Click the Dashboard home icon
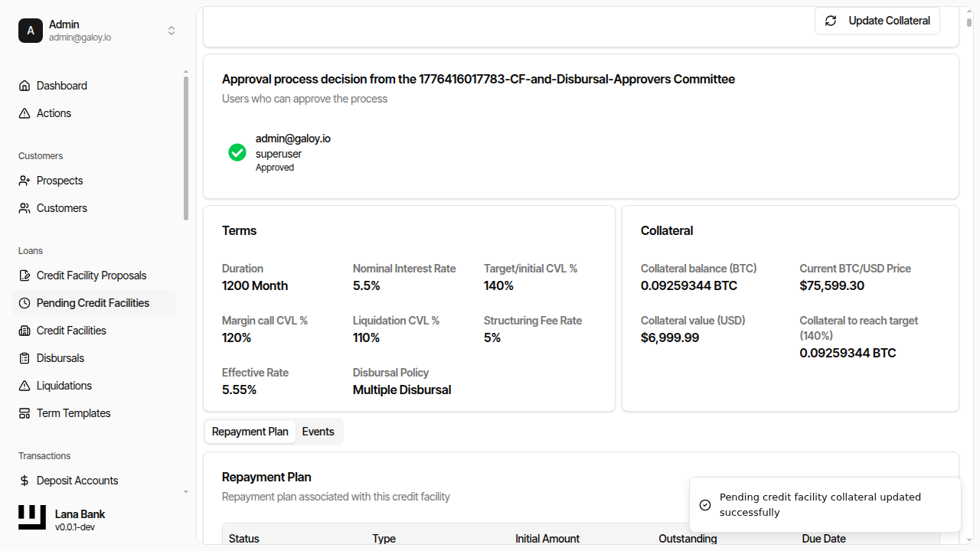Image resolution: width=980 pixels, height=551 pixels. 24,86
